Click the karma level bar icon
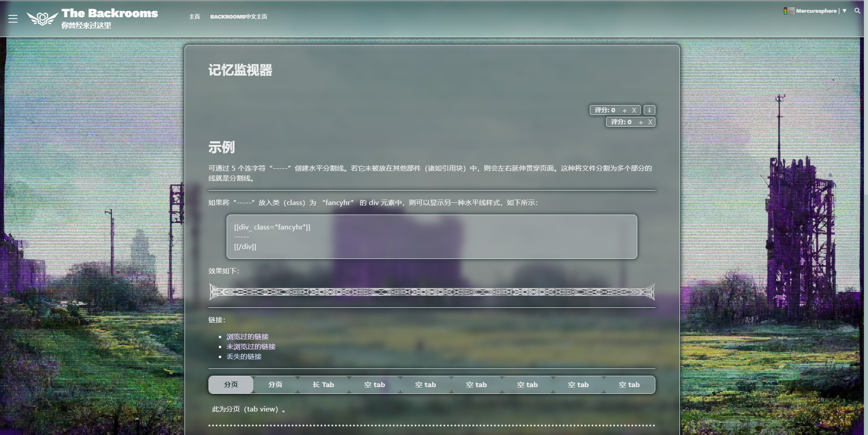This screenshot has width=868, height=435. point(785,11)
